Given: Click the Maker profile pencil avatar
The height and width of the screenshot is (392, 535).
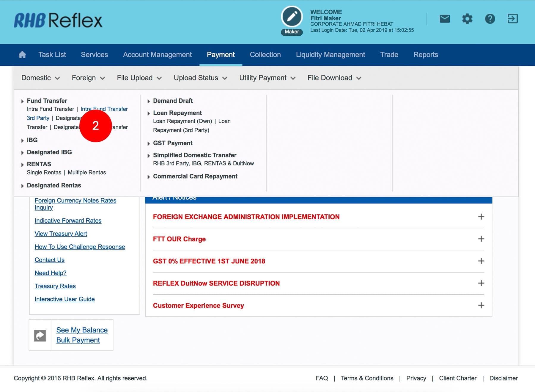Looking at the screenshot, I should (292, 17).
